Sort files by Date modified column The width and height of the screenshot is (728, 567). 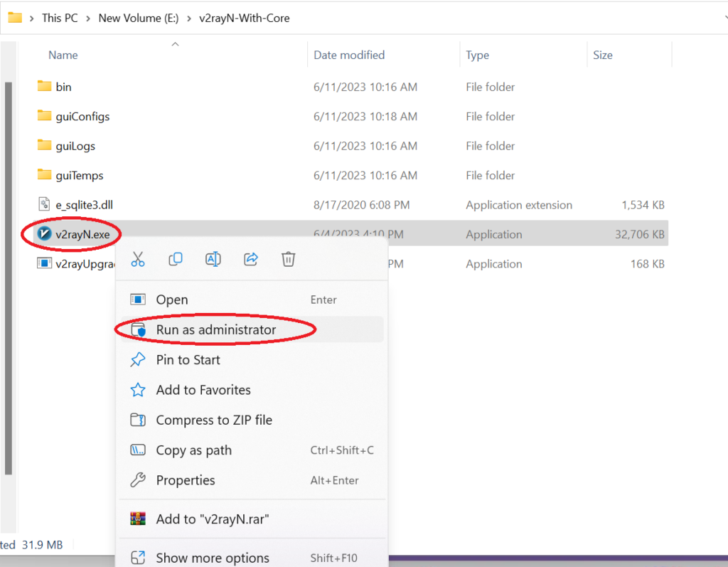click(349, 55)
